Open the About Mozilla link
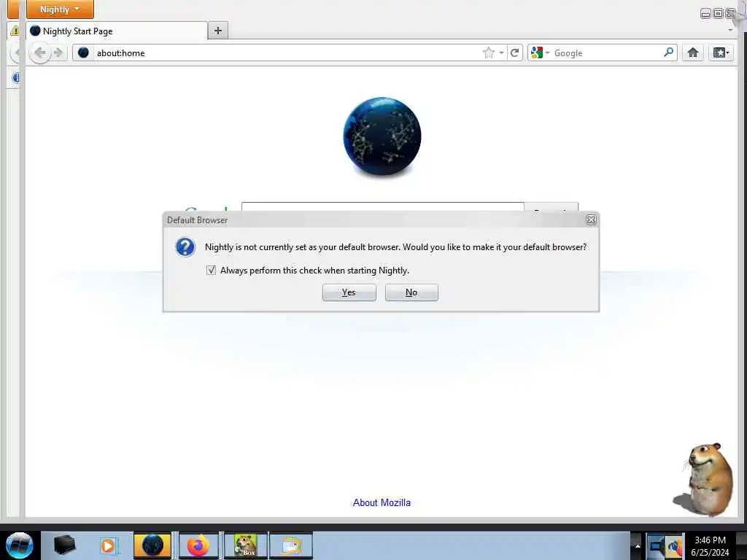The width and height of the screenshot is (747, 560). 382,502
